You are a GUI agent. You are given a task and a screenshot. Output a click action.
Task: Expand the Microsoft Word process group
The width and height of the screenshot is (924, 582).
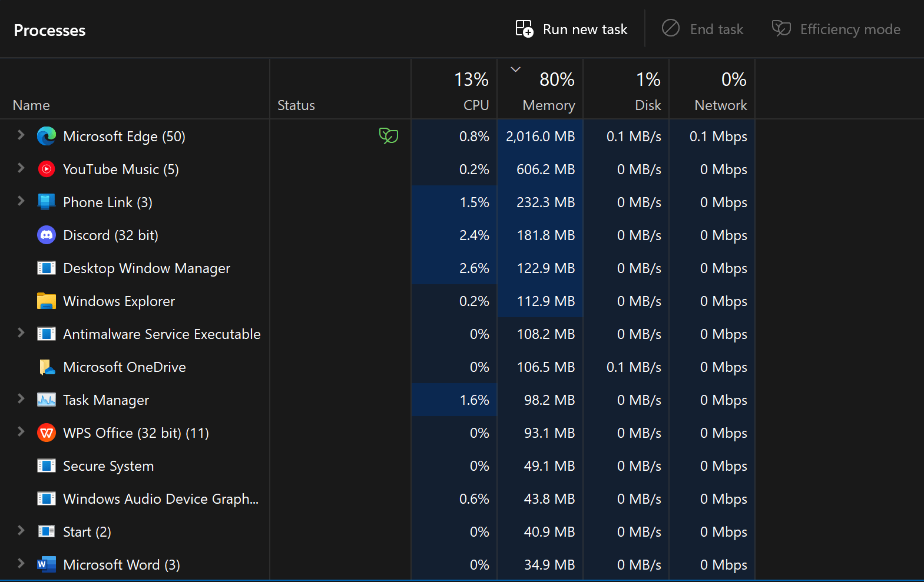click(21, 564)
